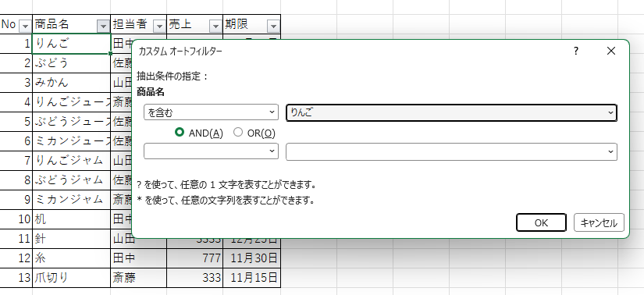Select the sales value 333
Image resolution: width=644 pixels, height=295 pixels.
click(x=194, y=278)
